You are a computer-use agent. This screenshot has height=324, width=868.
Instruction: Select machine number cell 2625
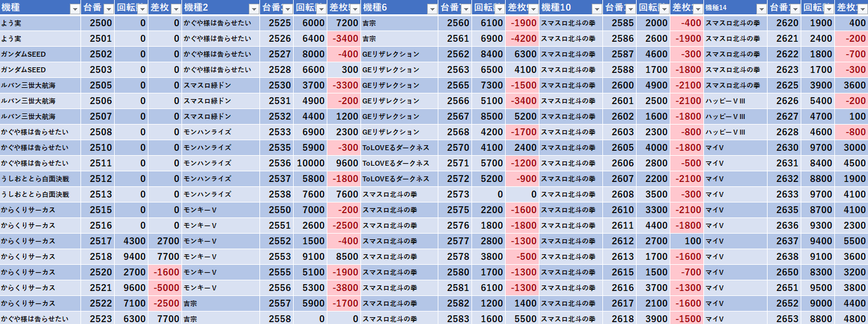click(784, 85)
